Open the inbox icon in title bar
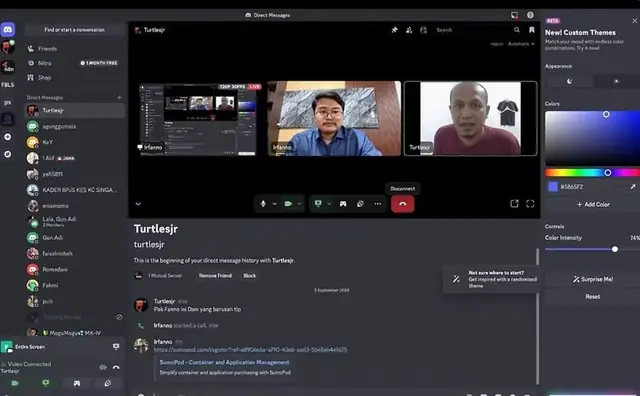Image resolution: width=640 pixels, height=396 pixels. tap(514, 15)
